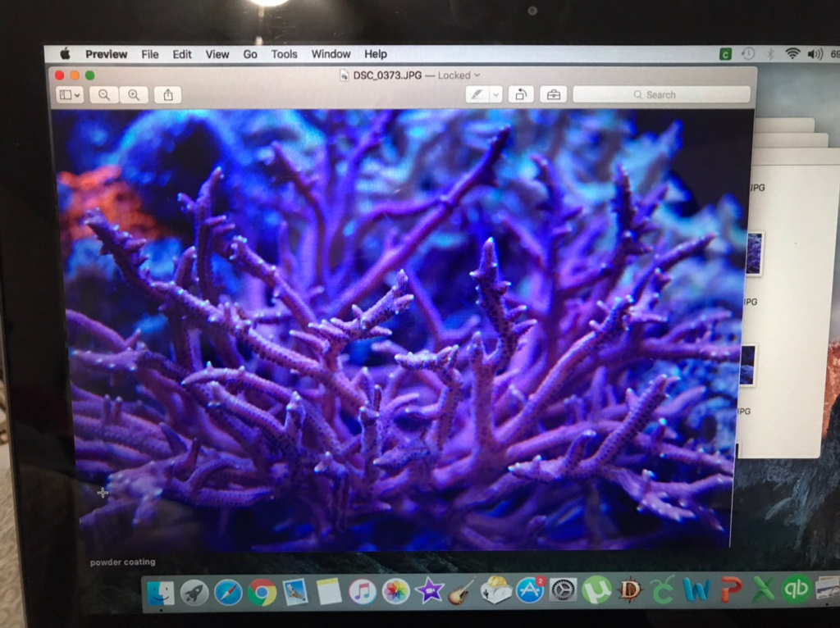Click the Search field in toolbar
The height and width of the screenshot is (628, 840).
(661, 95)
